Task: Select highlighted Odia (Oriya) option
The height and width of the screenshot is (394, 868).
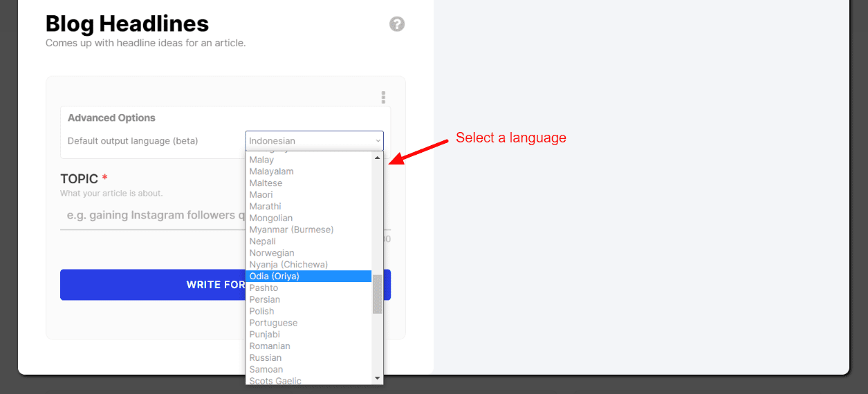Action: pyautogui.click(x=274, y=276)
